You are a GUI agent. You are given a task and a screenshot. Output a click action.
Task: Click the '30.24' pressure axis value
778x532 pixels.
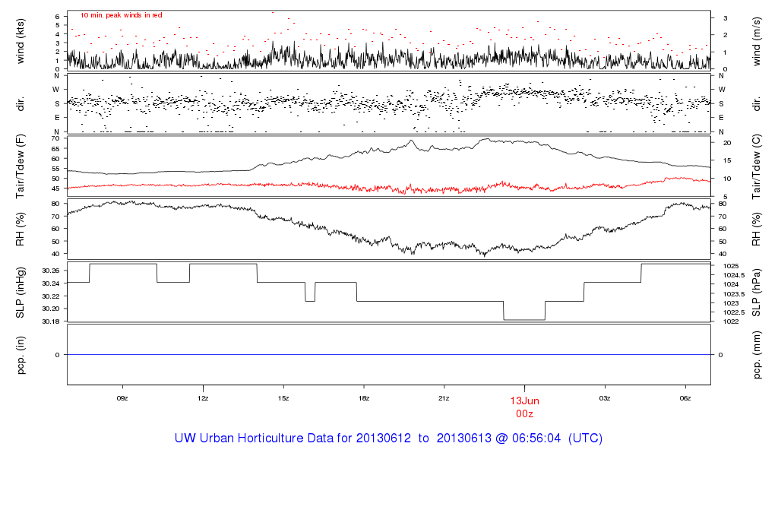(x=51, y=283)
